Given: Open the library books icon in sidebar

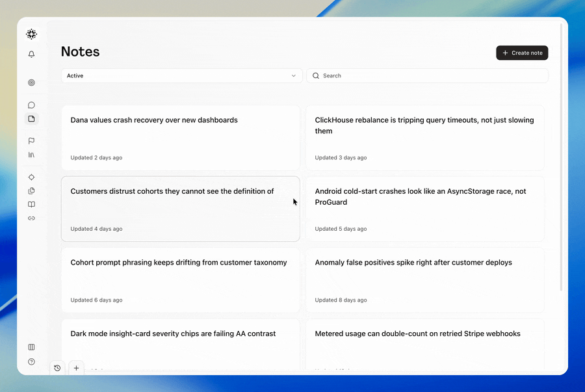Looking at the screenshot, I should 31,155.
